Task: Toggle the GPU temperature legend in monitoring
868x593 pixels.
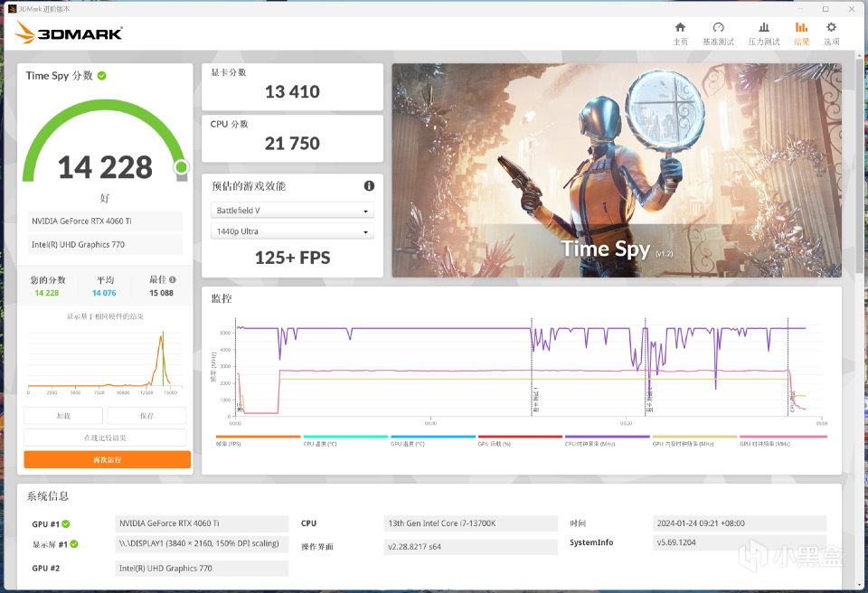Action: tap(433, 440)
